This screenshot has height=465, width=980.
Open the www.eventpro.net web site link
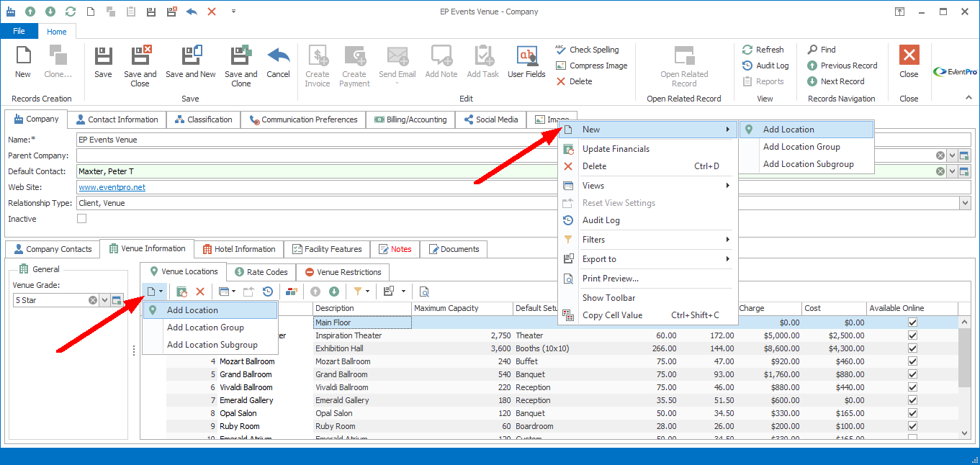[x=112, y=187]
